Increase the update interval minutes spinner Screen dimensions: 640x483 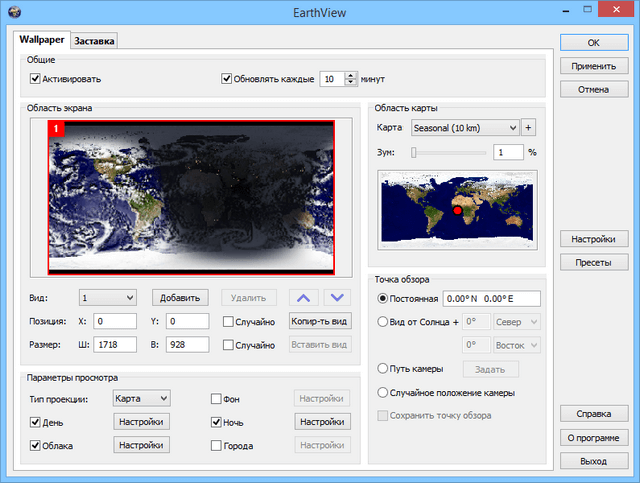click(x=350, y=74)
